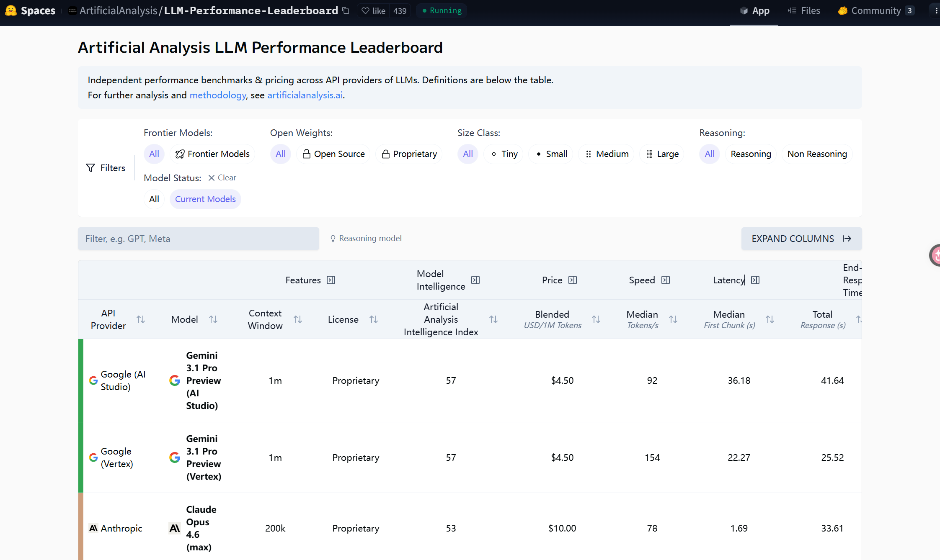Viewport: 940px width, 560px height.
Task: Sort table by API Provider column
Action: (141, 319)
